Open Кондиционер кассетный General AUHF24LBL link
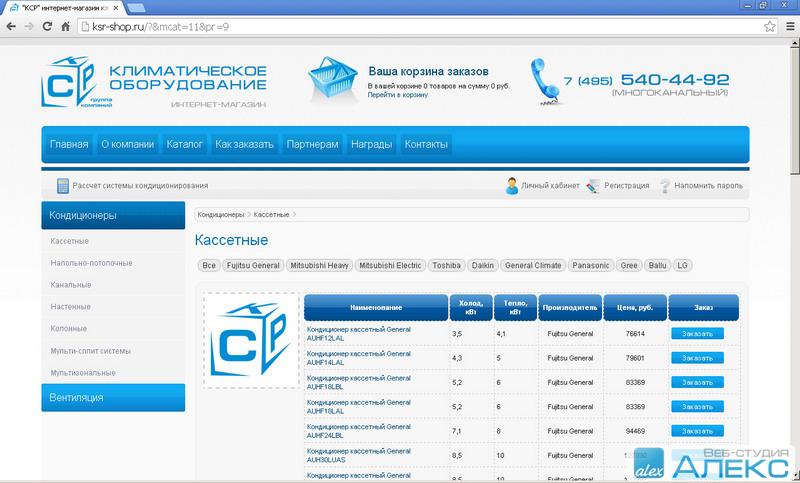The image size is (800, 483). 358,431
